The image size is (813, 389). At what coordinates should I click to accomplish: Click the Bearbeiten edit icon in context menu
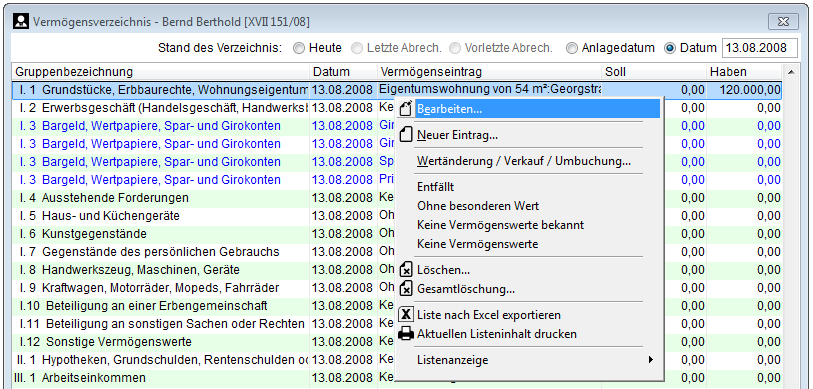pyautogui.click(x=407, y=109)
